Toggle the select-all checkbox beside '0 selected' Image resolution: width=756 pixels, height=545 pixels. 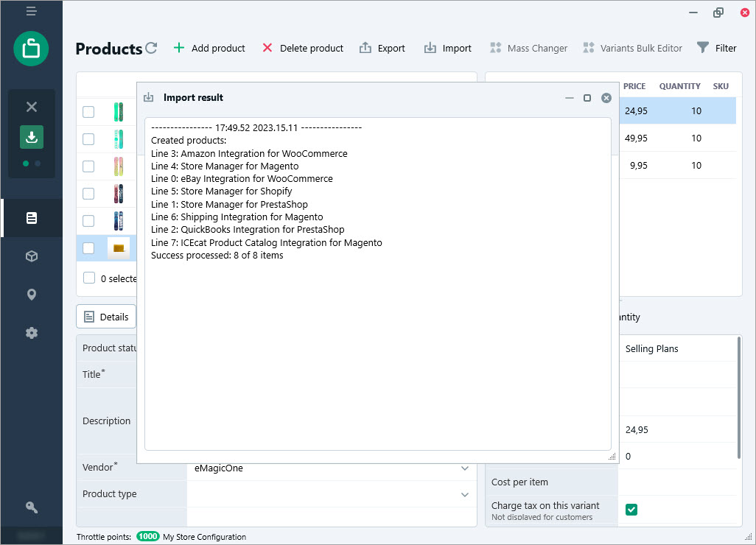89,278
